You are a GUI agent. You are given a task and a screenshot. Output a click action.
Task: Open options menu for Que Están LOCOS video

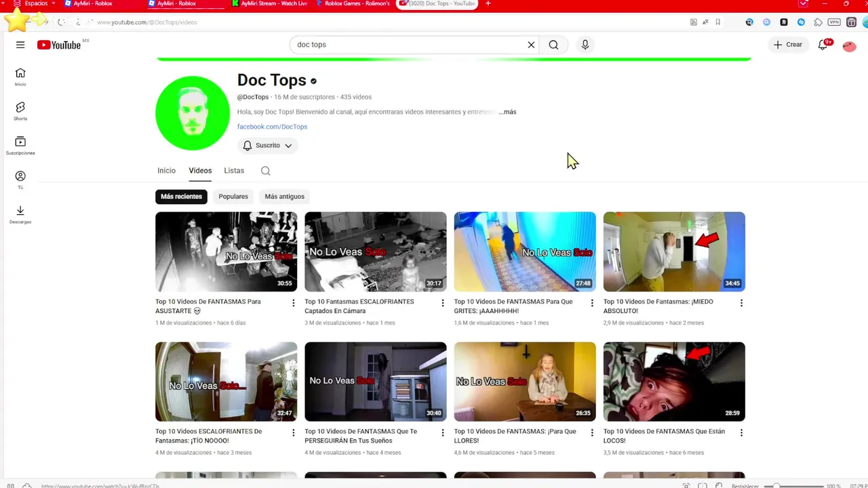(741, 432)
